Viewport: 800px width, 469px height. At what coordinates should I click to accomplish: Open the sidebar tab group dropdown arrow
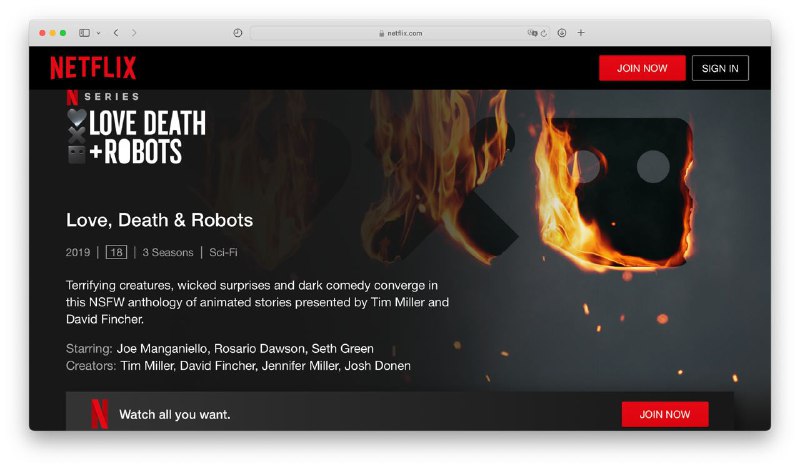click(98, 33)
